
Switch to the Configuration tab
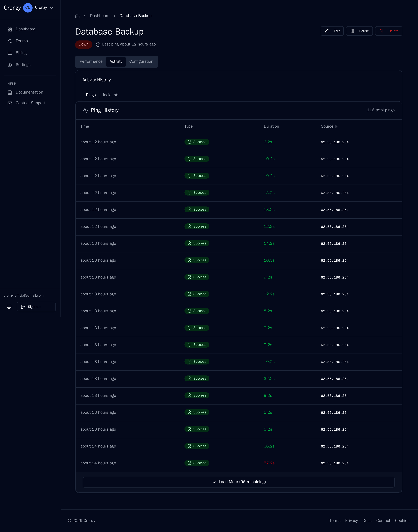pyautogui.click(x=141, y=61)
